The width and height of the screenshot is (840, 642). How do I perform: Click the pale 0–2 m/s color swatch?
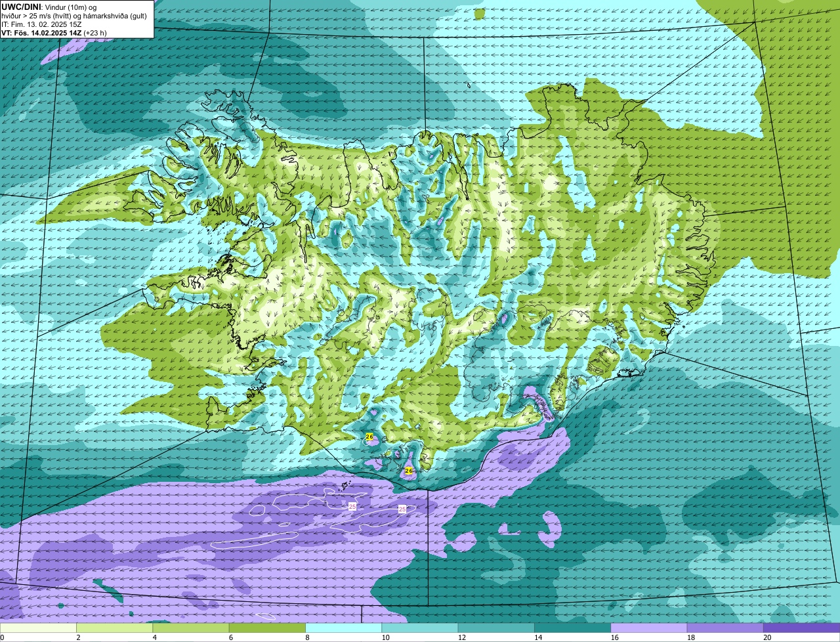pos(39,628)
